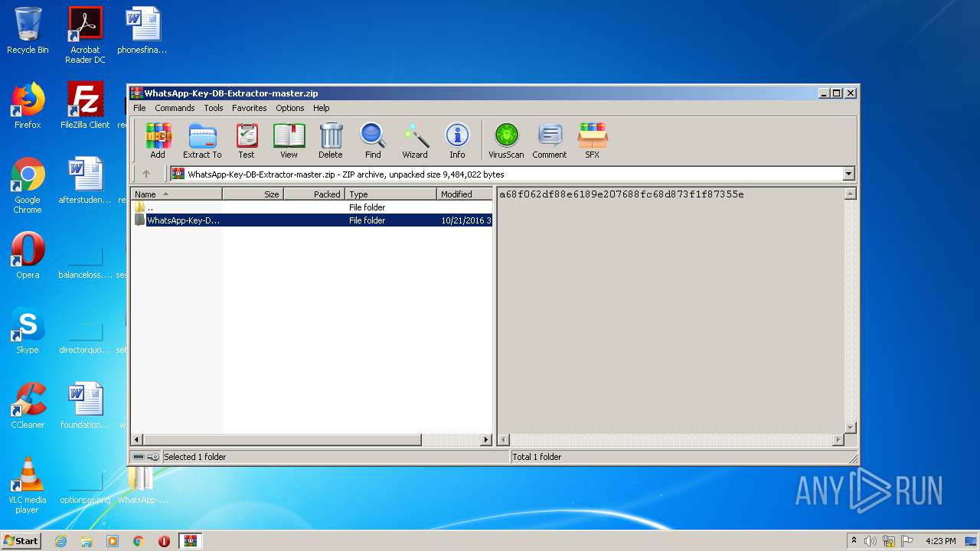980x551 pixels.
Task: Click the Add toolbar icon in WinRAR
Action: [x=158, y=141]
